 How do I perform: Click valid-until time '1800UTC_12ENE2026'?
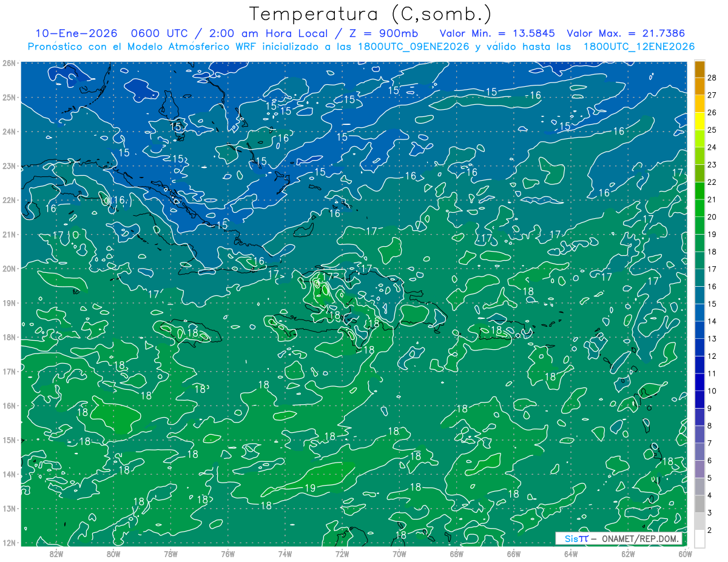639,47
